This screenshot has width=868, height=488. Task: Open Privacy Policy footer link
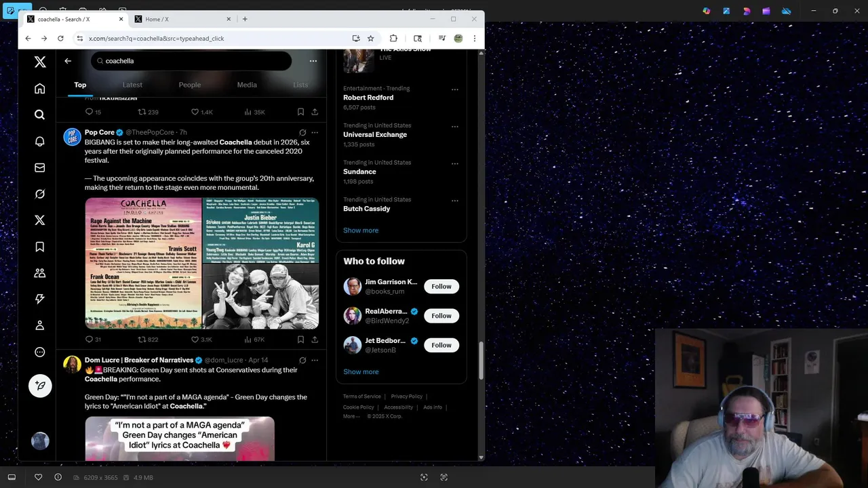[x=407, y=396]
